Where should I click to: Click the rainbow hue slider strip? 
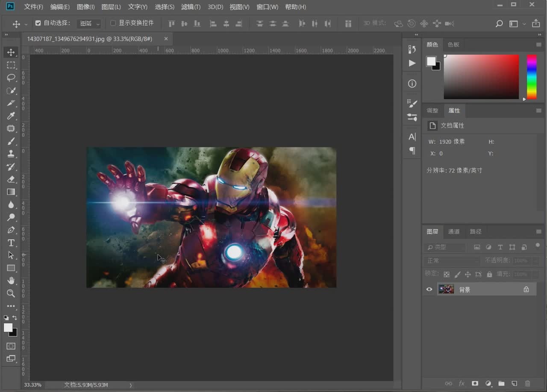531,77
